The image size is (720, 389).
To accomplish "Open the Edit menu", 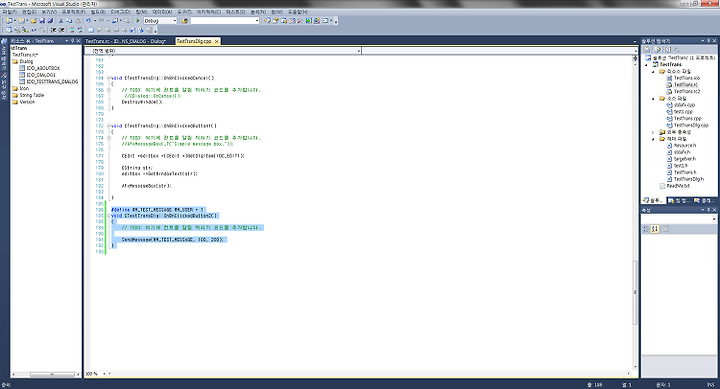I will tap(29, 11).
